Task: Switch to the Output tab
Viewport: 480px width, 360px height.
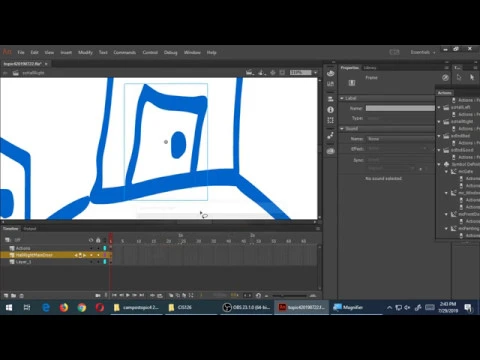Action: [30, 229]
